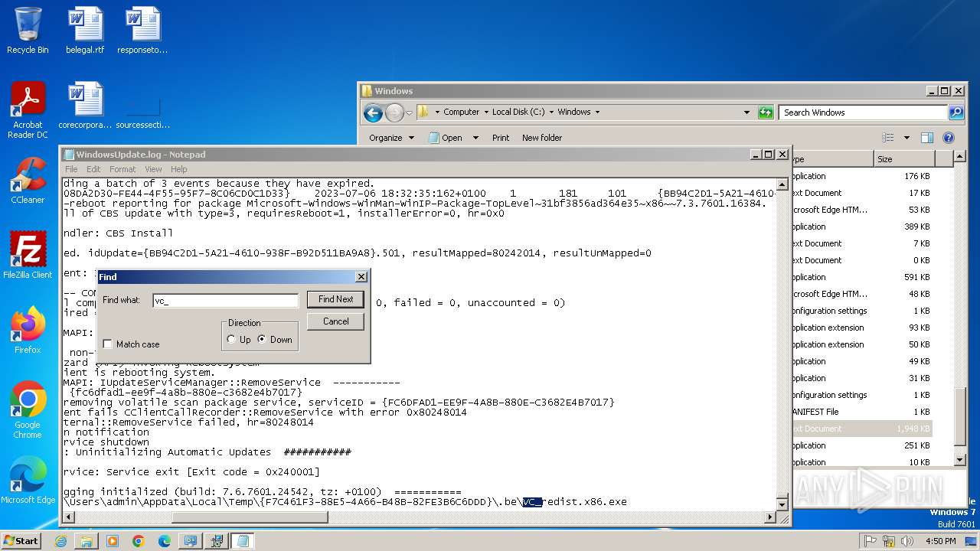Open Notepad Help menu
This screenshot has width=980, height=551.
(178, 169)
